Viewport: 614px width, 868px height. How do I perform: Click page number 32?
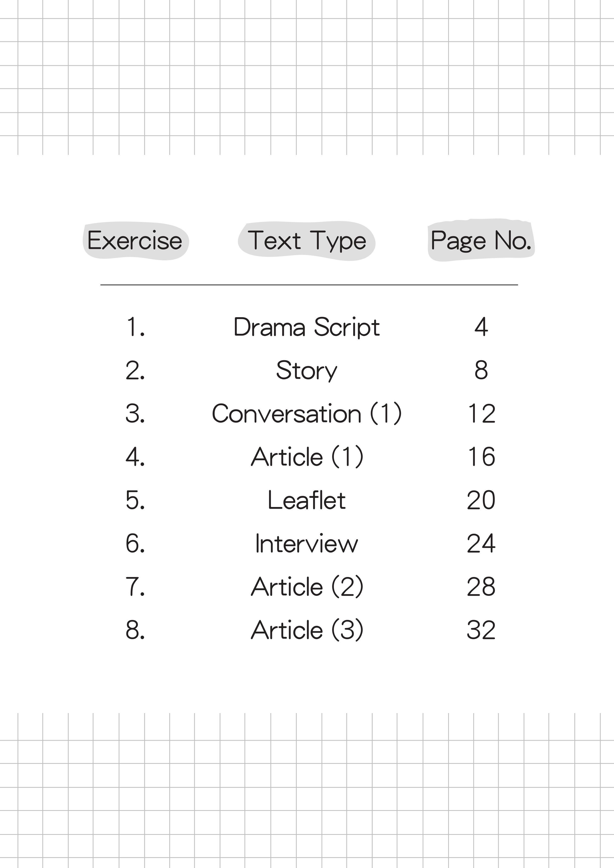pyautogui.click(x=481, y=630)
